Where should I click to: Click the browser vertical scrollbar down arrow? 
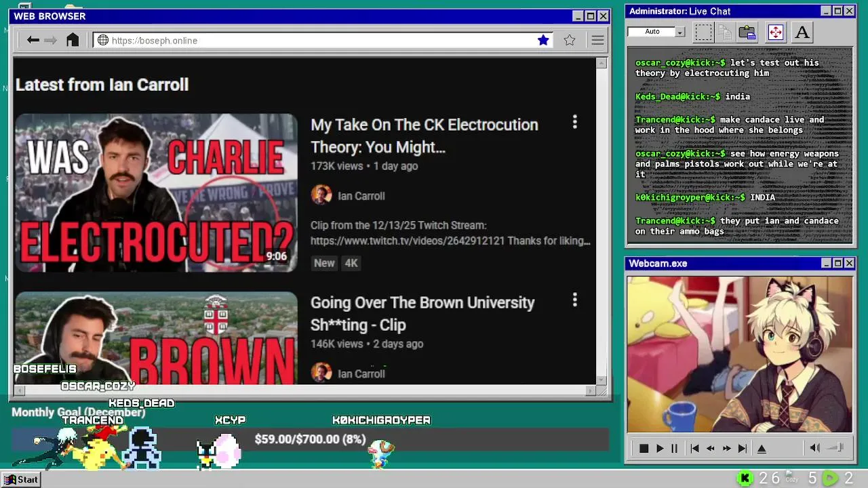tap(601, 381)
